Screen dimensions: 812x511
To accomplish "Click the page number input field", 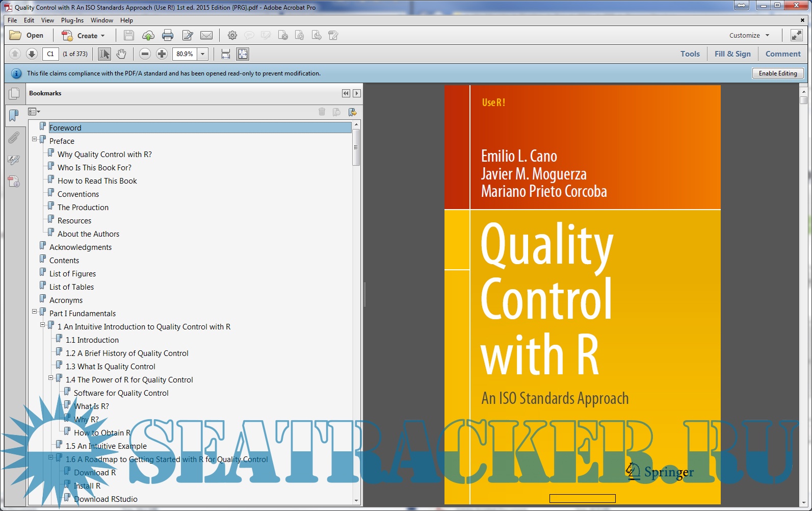I will (50, 54).
